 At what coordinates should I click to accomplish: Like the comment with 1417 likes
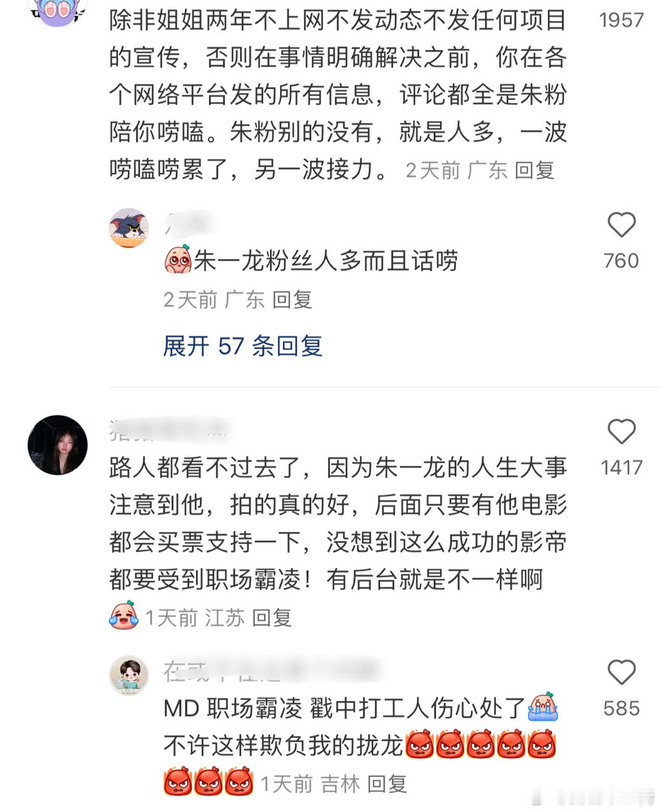coord(621,432)
